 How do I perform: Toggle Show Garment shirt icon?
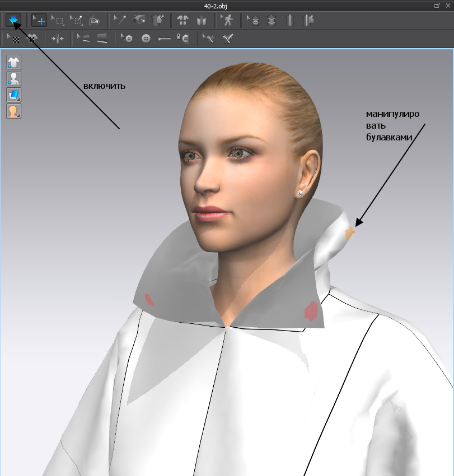point(13,62)
